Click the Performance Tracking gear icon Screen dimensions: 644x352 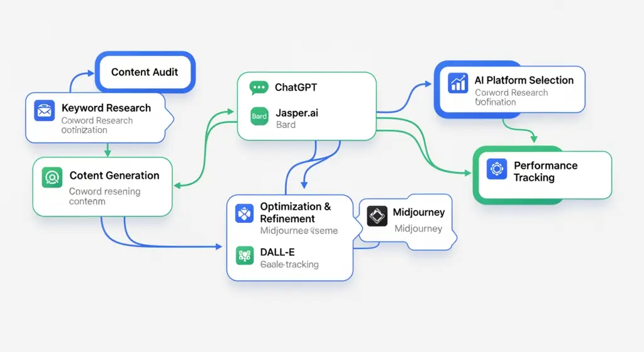pyautogui.click(x=497, y=169)
